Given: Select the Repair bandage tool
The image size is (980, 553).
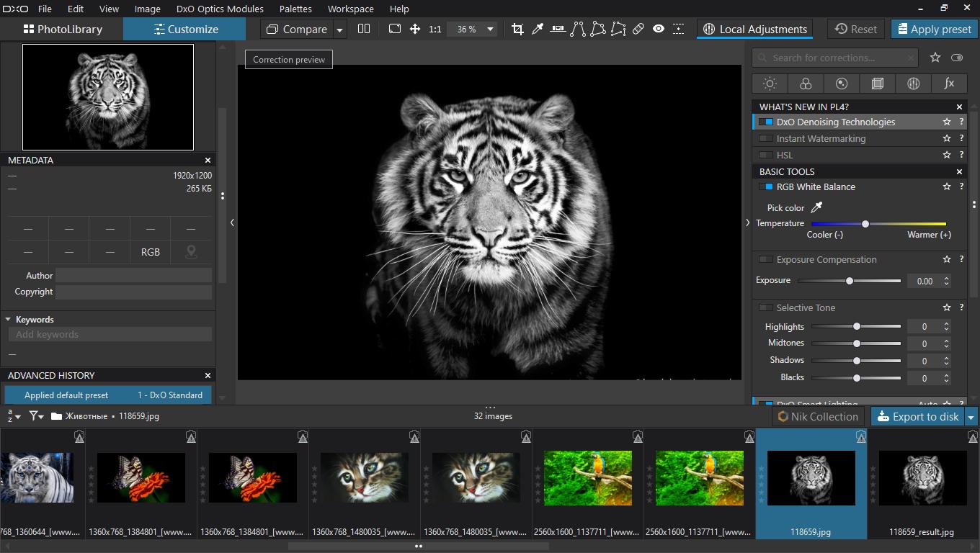Looking at the screenshot, I should pyautogui.click(x=638, y=29).
